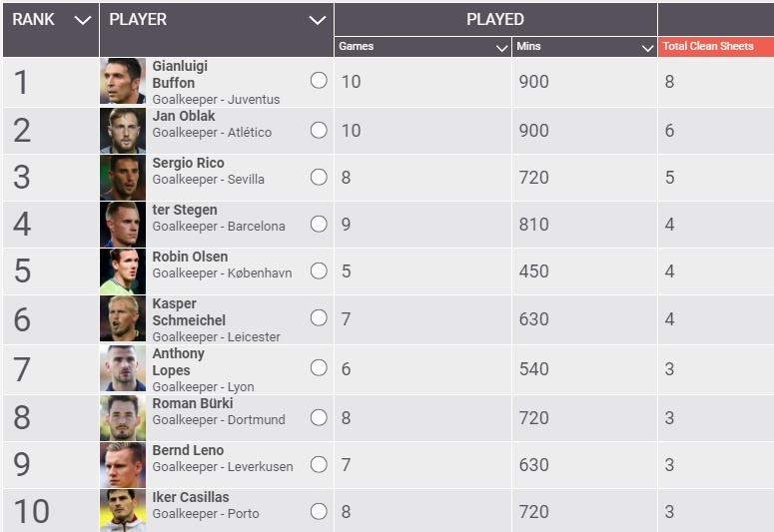The height and width of the screenshot is (532, 774).
Task: Open the PLAYER column dropdown chevron
Action: click(x=318, y=20)
